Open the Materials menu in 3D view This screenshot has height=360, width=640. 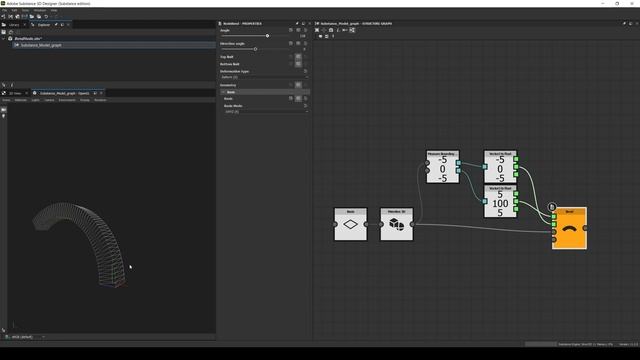pyautogui.click(x=21, y=100)
